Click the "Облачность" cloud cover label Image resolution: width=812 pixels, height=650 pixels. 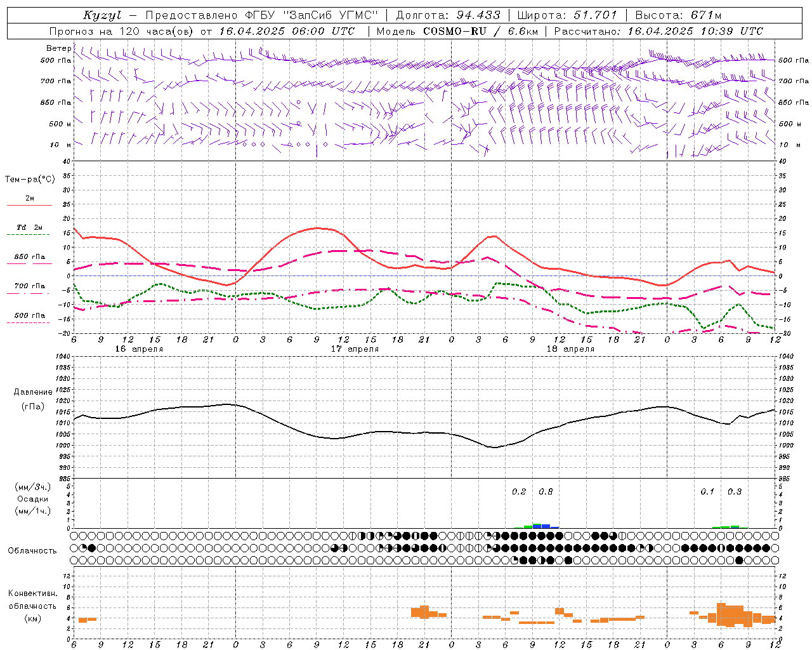pos(32,551)
